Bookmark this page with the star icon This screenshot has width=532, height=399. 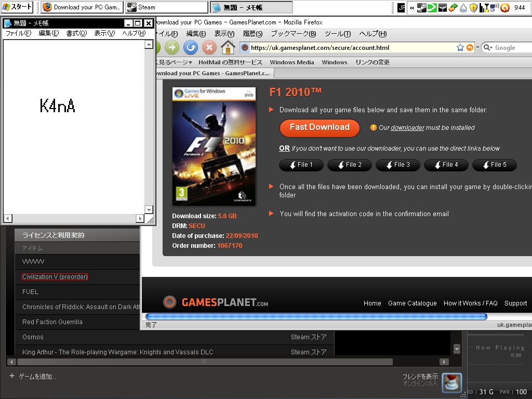tap(460, 47)
